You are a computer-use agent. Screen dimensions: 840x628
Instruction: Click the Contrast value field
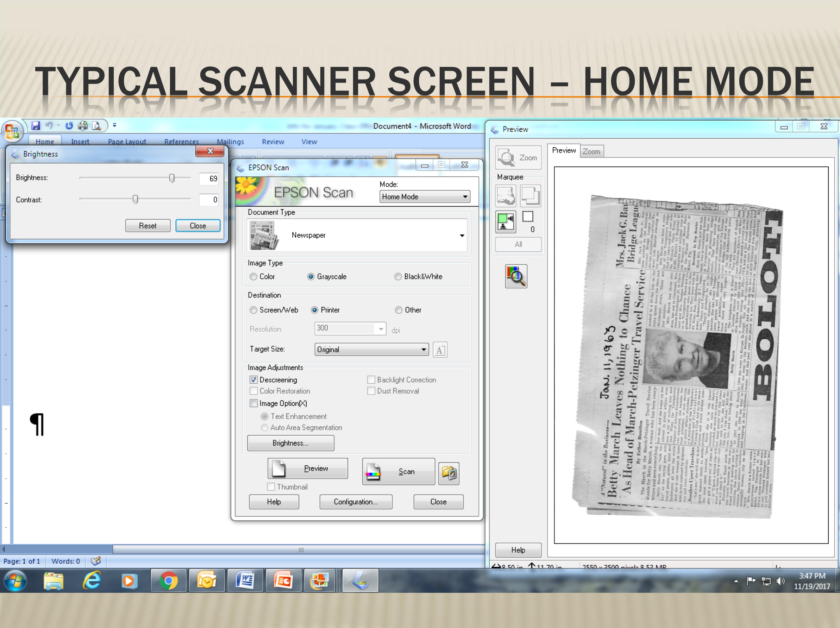click(x=209, y=200)
